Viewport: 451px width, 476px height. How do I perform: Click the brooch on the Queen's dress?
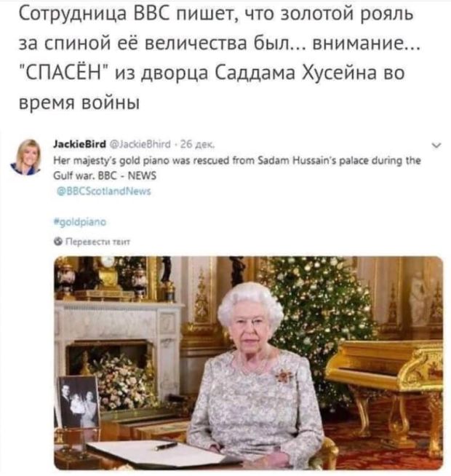(284, 376)
